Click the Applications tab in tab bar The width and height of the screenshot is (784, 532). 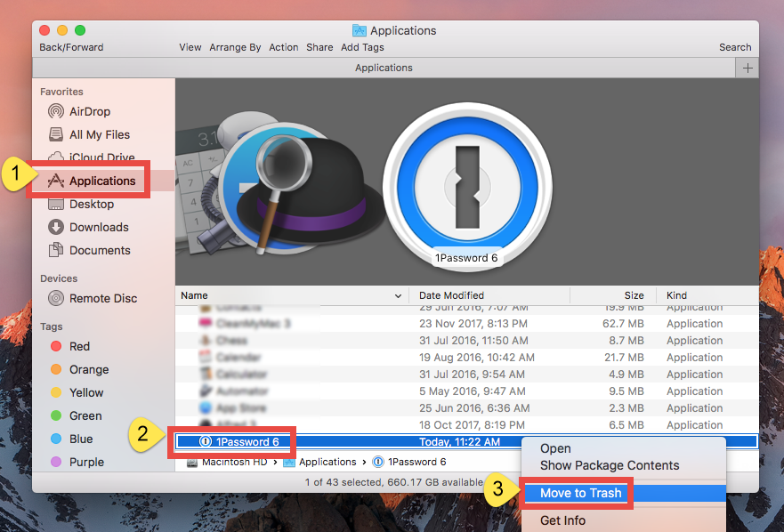click(383, 68)
